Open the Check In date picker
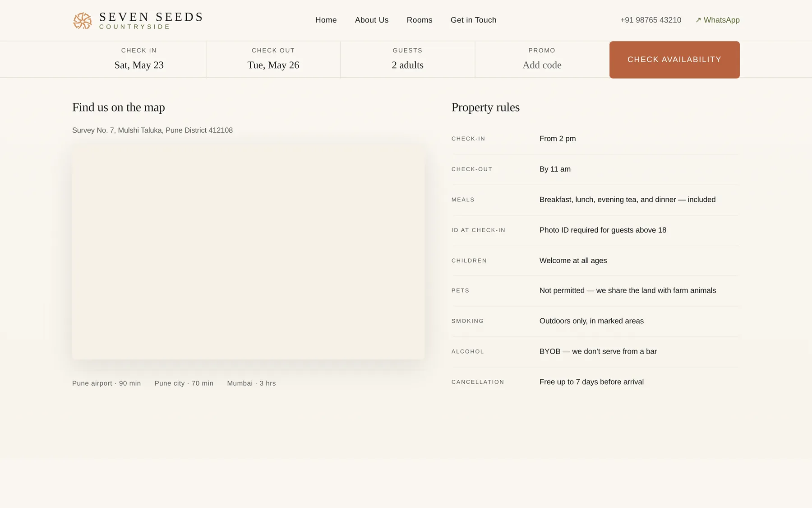Viewport: 812px width, 508px height. tap(139, 60)
